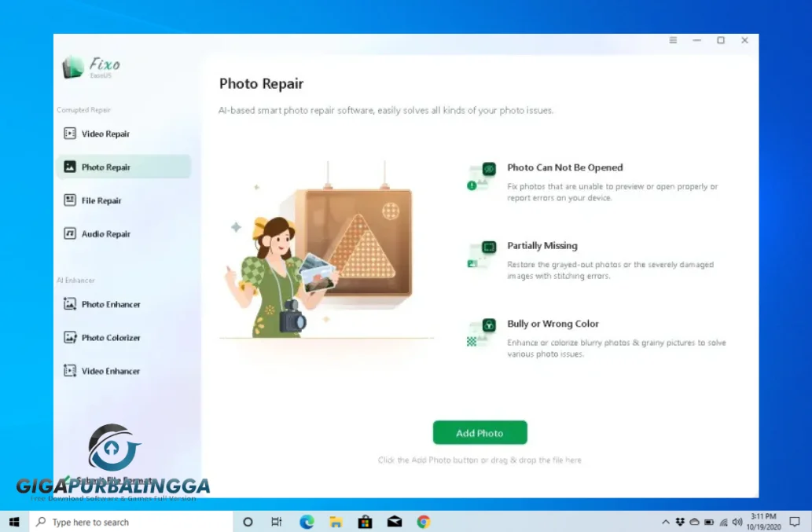The height and width of the screenshot is (532, 812).
Task: Maximize the Fixo window
Action: click(x=721, y=40)
